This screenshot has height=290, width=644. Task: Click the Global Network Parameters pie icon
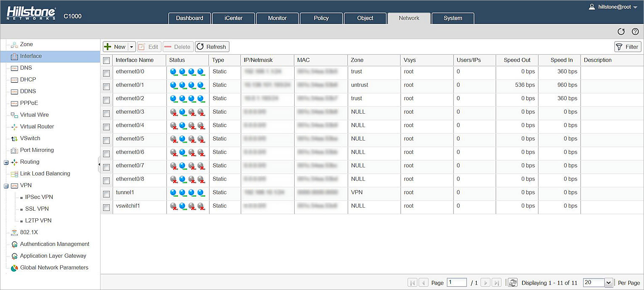pyautogui.click(x=14, y=268)
